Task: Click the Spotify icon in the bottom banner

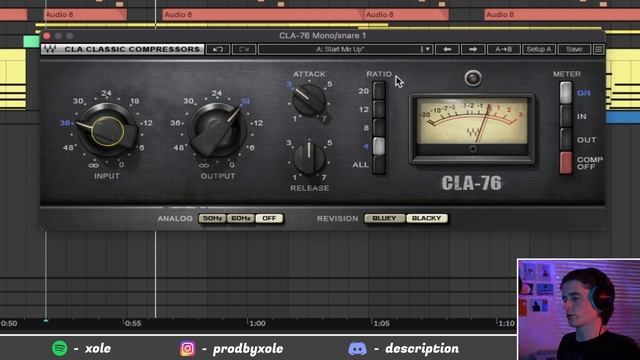Action: (x=60, y=348)
